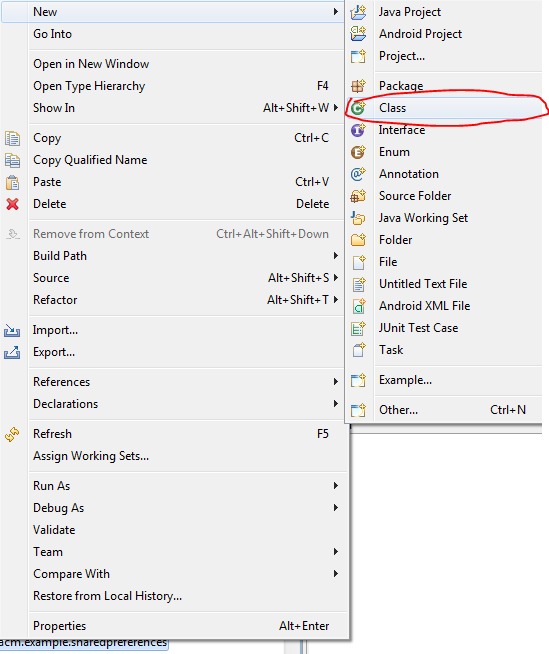Click the Android XML File icon
Viewport: 549px width, 654px height.
358,306
